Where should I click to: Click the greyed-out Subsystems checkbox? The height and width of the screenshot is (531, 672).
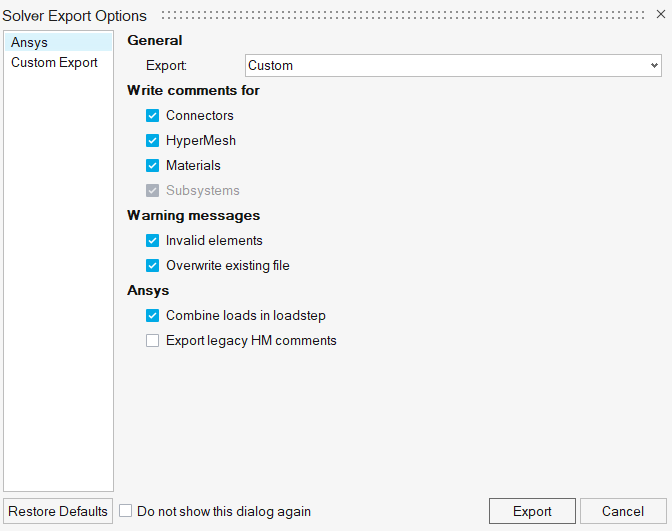pos(153,191)
